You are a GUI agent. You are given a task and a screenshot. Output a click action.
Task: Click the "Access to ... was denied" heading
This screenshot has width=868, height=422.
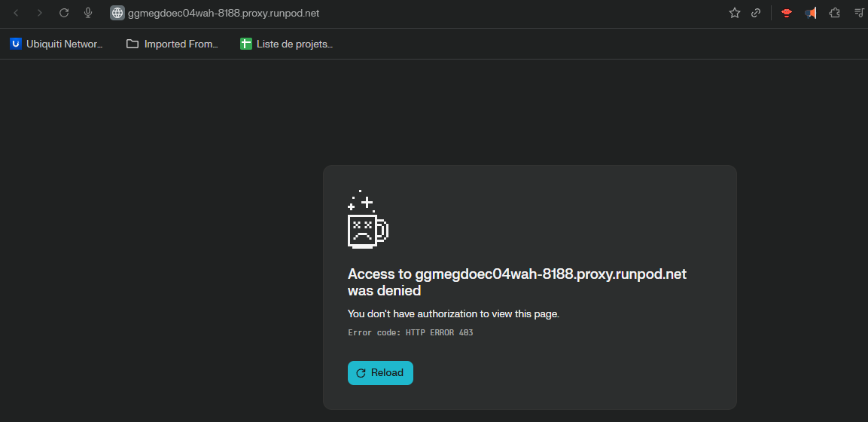coord(516,282)
